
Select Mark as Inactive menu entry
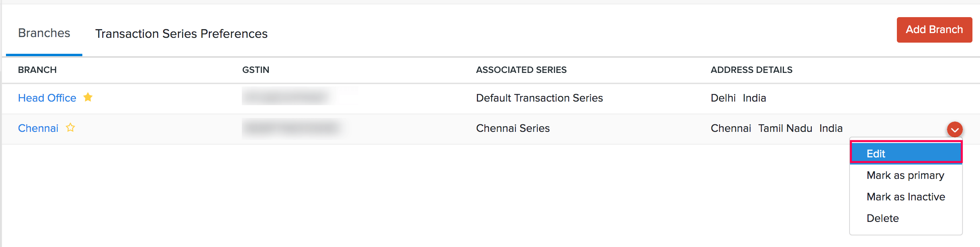(906, 197)
